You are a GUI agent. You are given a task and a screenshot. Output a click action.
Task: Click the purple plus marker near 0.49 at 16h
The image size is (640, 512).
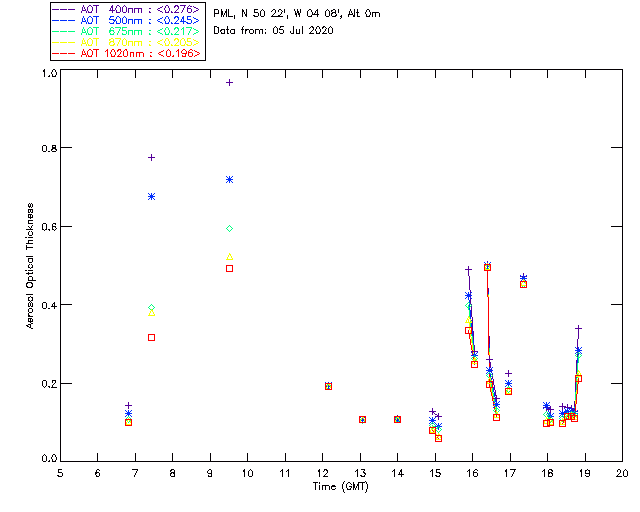(469, 269)
